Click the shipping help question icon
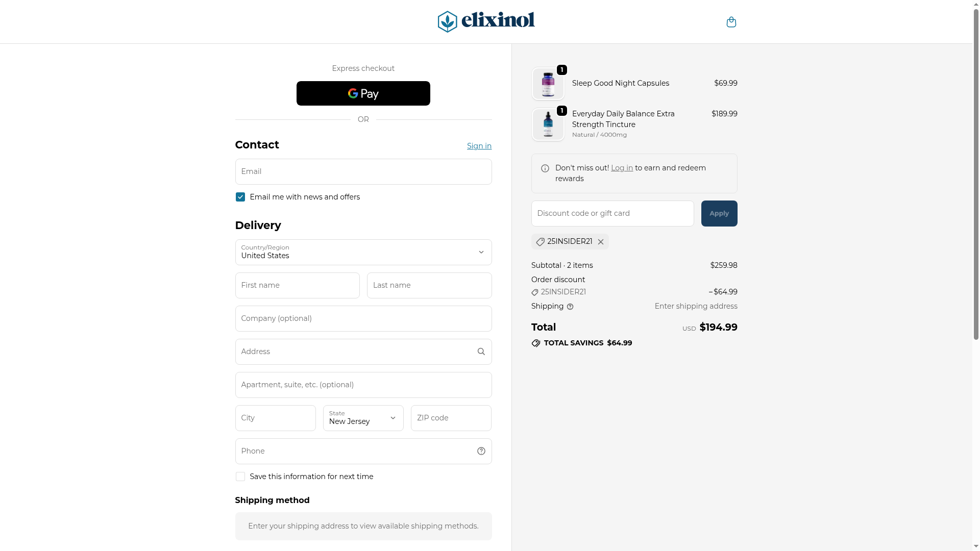 [x=570, y=307]
